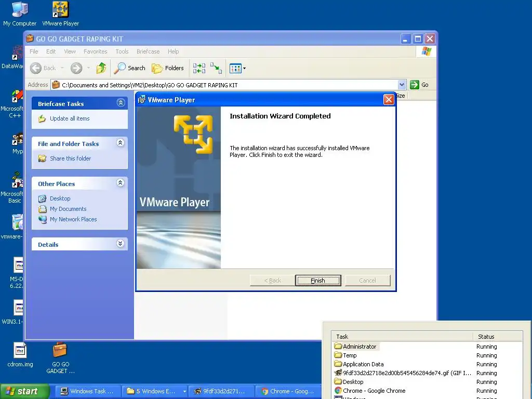Screen dimensions: 532x399
Task: Select the Microsoft Basic desktop shortcut
Action: pos(14,188)
